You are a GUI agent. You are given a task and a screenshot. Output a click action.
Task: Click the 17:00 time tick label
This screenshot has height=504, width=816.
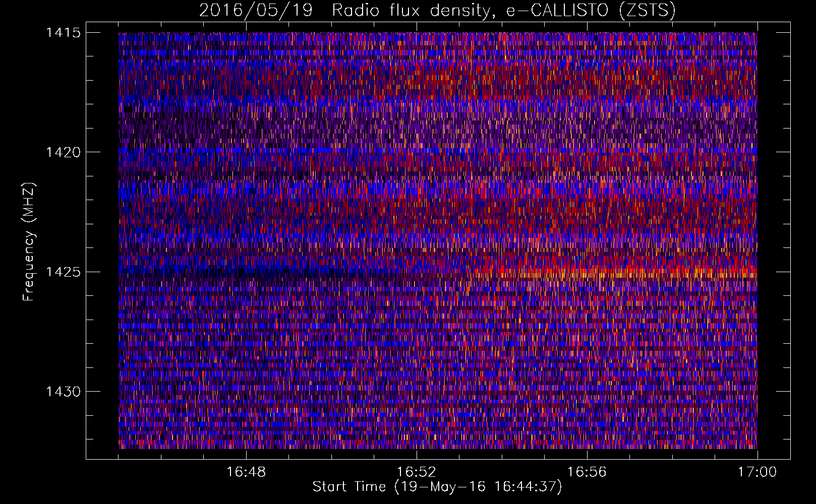point(757,472)
